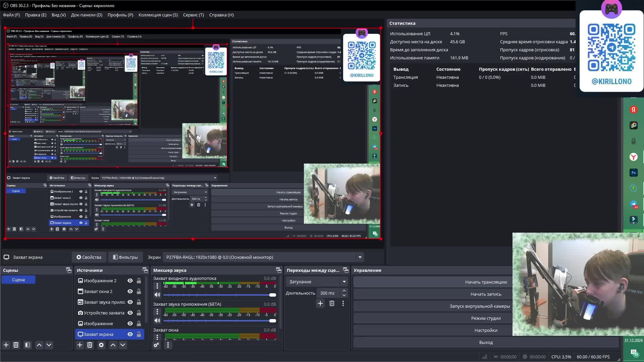Open the Док-панели menu
This screenshot has height=362, width=644.
pyautogui.click(x=87, y=15)
